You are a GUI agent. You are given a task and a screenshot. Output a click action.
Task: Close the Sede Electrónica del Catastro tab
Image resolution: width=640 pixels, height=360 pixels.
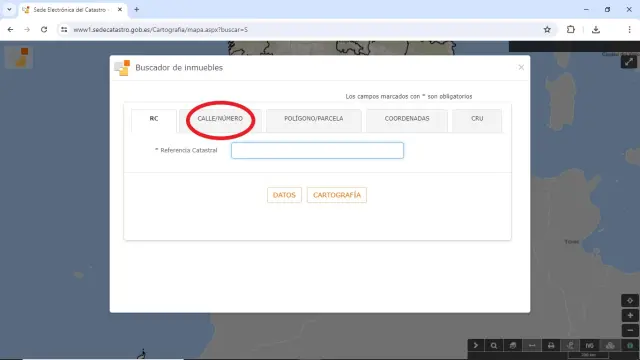120,9
